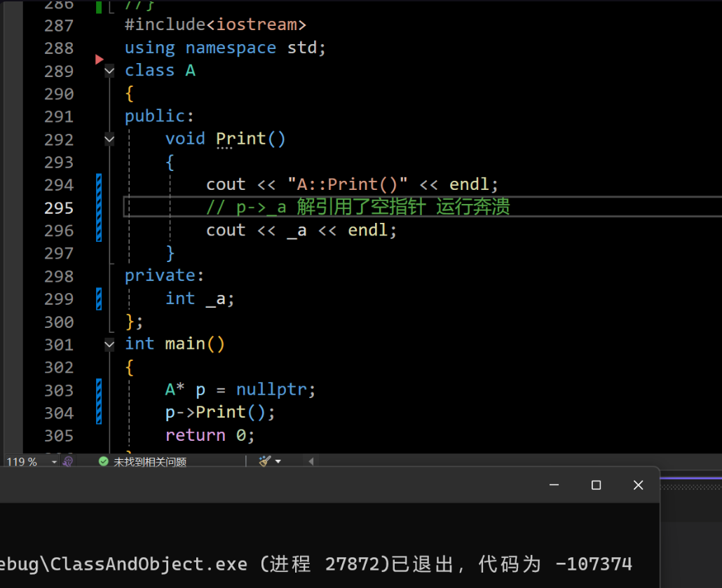Image resolution: width=722 pixels, height=588 pixels.
Task: Click the "private:" access specifier
Action: coord(165,276)
